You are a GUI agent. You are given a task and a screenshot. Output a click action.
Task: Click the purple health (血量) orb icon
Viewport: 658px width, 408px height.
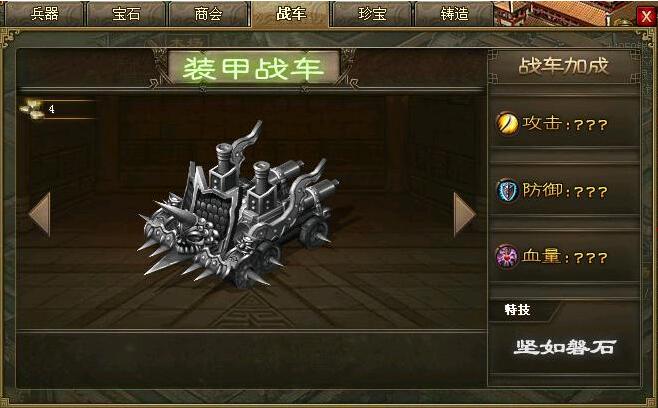tap(507, 256)
